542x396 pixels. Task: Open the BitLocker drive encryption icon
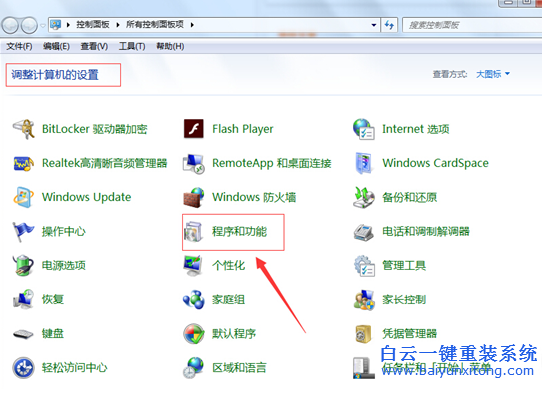click(23, 129)
